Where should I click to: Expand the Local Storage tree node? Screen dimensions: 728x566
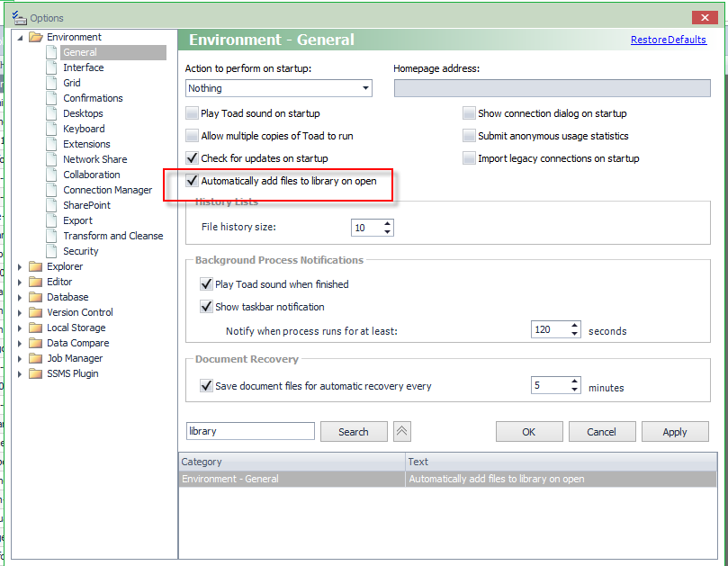click(x=20, y=328)
